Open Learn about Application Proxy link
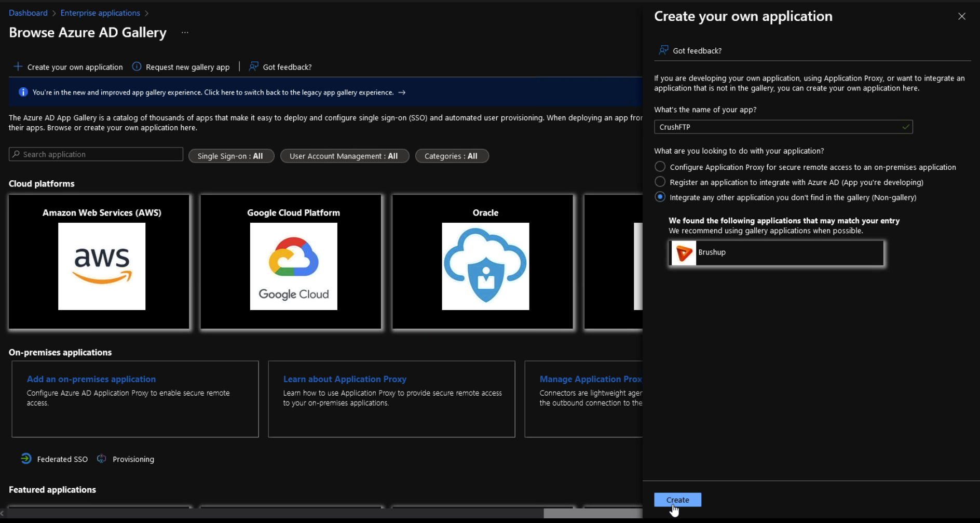The width and height of the screenshot is (980, 523). coord(345,379)
